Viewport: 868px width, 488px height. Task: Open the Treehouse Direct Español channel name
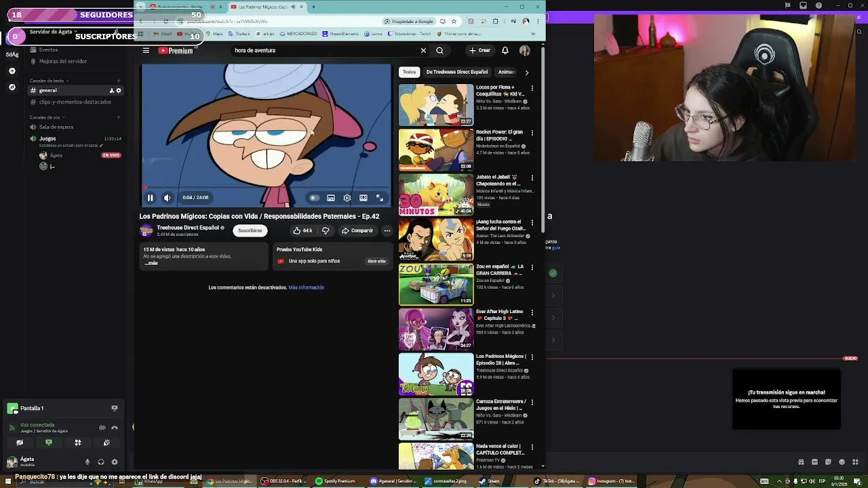point(188,228)
